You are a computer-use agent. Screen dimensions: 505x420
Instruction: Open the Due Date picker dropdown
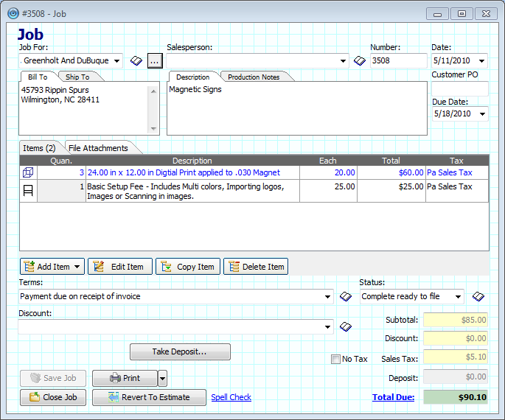(481, 114)
